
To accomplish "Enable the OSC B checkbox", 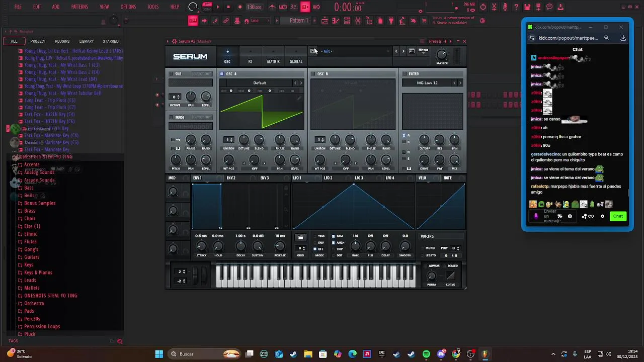I will [x=313, y=74].
